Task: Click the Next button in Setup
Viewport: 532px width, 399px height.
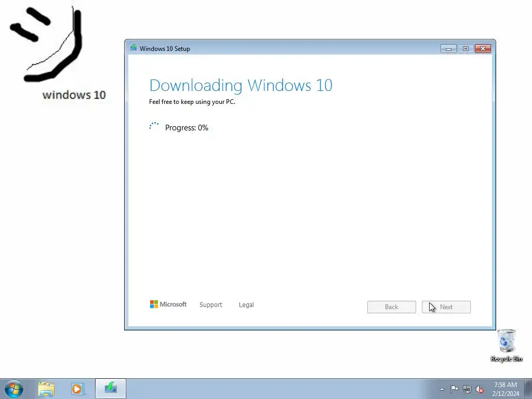Action: click(x=446, y=307)
